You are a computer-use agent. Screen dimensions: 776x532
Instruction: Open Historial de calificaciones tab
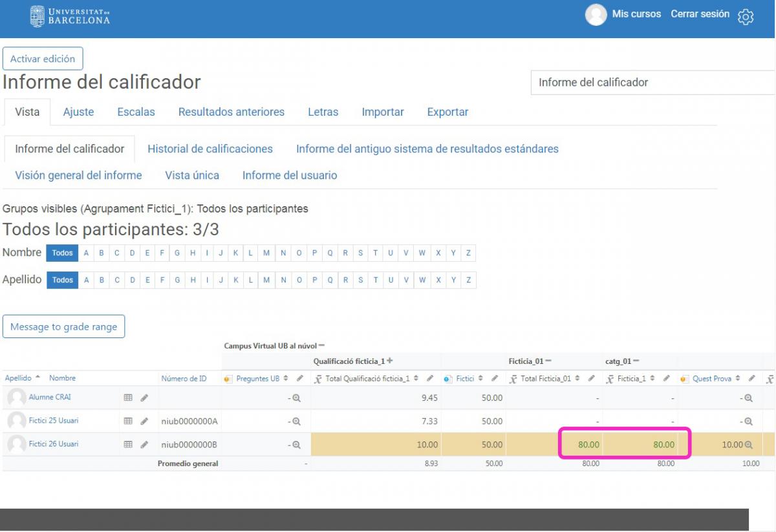(x=210, y=149)
